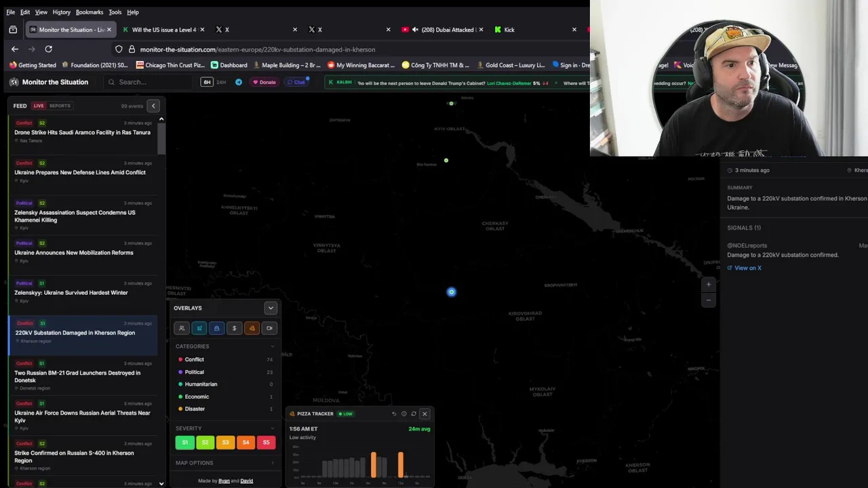Toggle the blue lock overlay icon

(217, 328)
